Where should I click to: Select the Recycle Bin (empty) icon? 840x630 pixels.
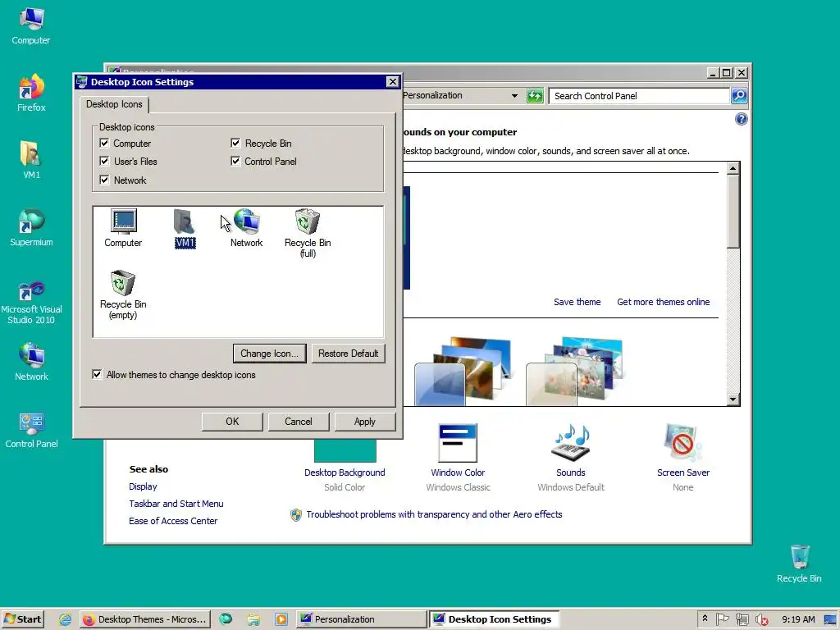pos(123,294)
